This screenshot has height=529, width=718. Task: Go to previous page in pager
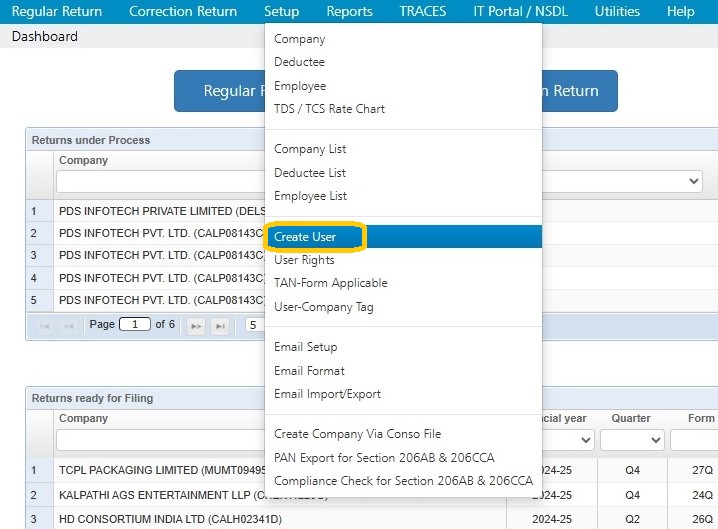(68, 326)
